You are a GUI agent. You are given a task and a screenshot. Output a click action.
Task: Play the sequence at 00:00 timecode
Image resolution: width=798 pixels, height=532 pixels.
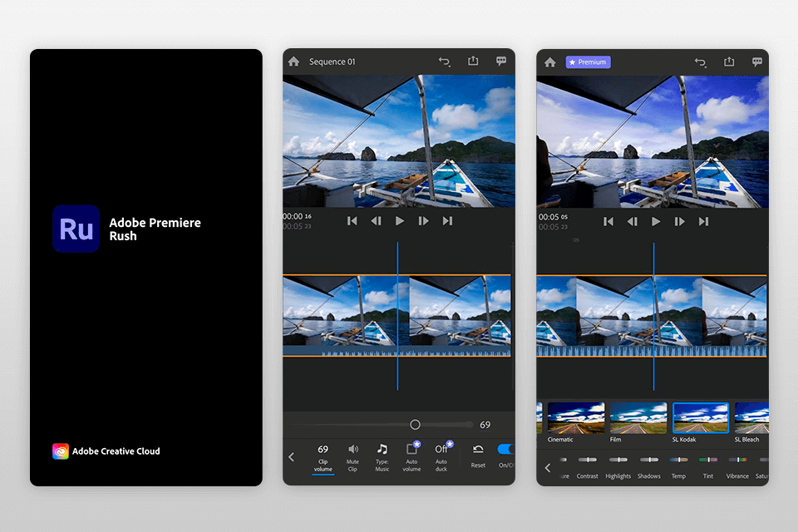click(x=400, y=221)
